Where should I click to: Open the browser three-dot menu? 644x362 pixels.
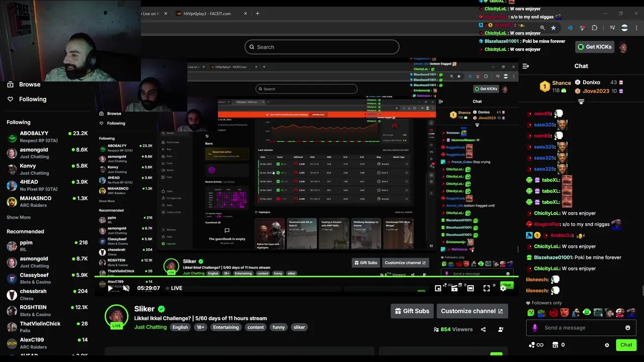636,28
